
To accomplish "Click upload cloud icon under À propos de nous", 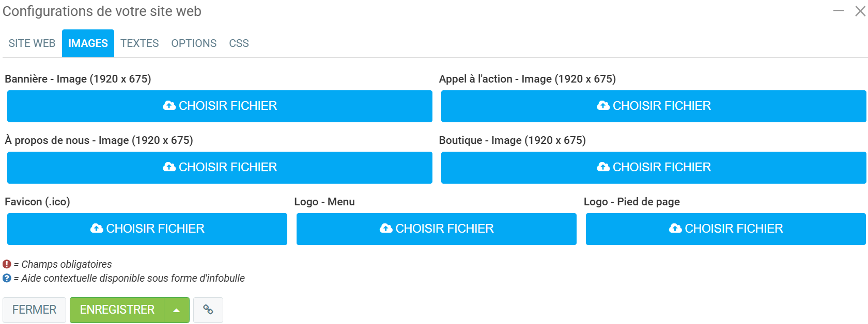I will tap(169, 167).
